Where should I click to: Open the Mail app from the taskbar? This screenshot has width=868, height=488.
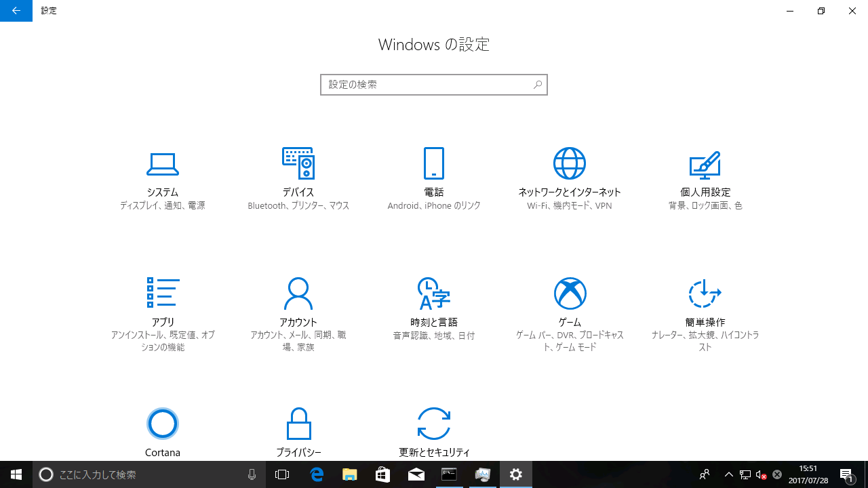click(x=416, y=474)
